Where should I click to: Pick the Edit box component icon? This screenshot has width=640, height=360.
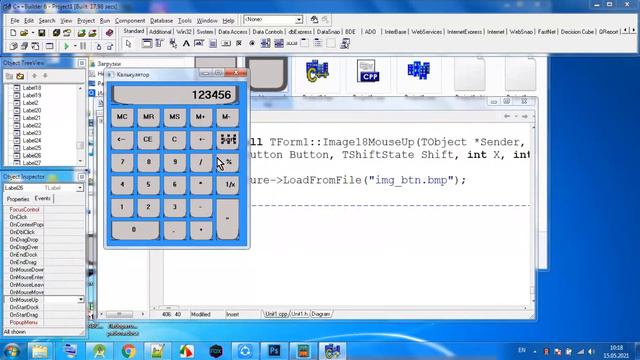point(199,44)
